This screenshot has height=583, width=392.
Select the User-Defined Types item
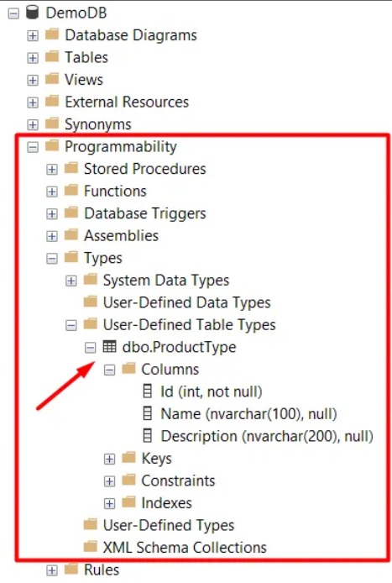169,525
